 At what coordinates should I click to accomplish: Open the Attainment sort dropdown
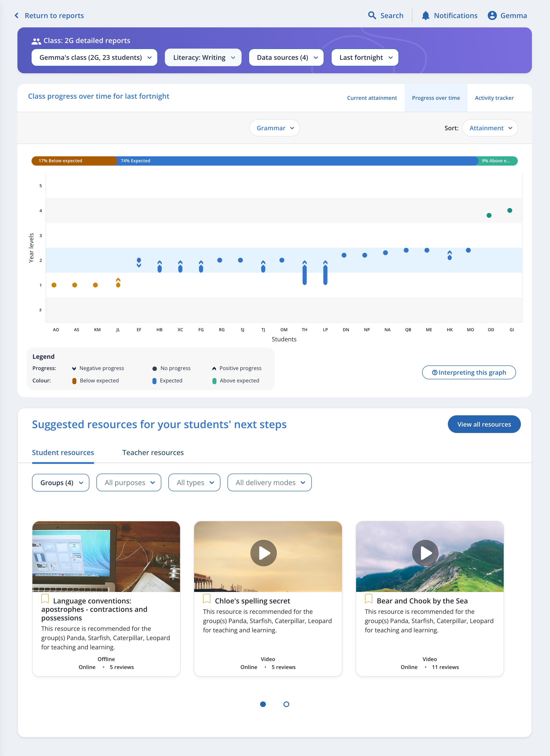[490, 128]
